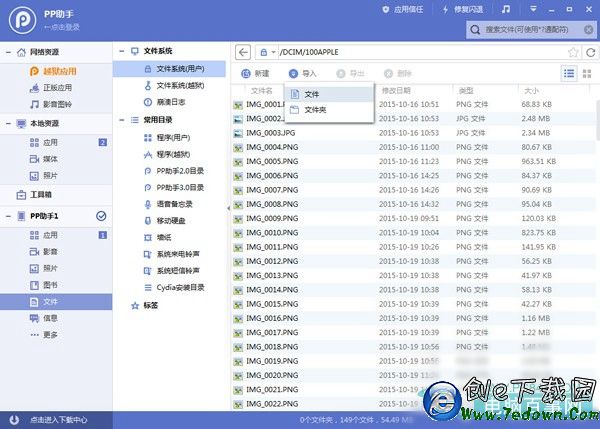Viewport: 600px width, 429px height.
Task: Select 文件 under PP助手1
Action: click(56, 302)
